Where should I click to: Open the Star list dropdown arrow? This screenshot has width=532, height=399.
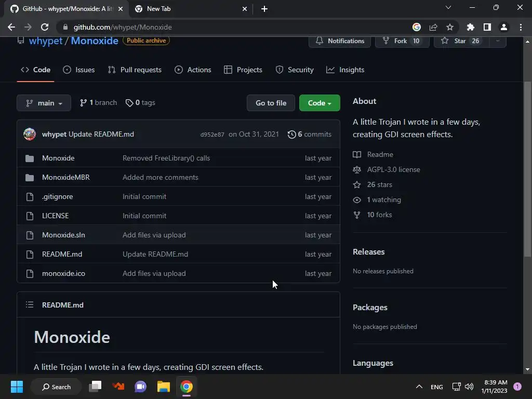[x=497, y=41]
